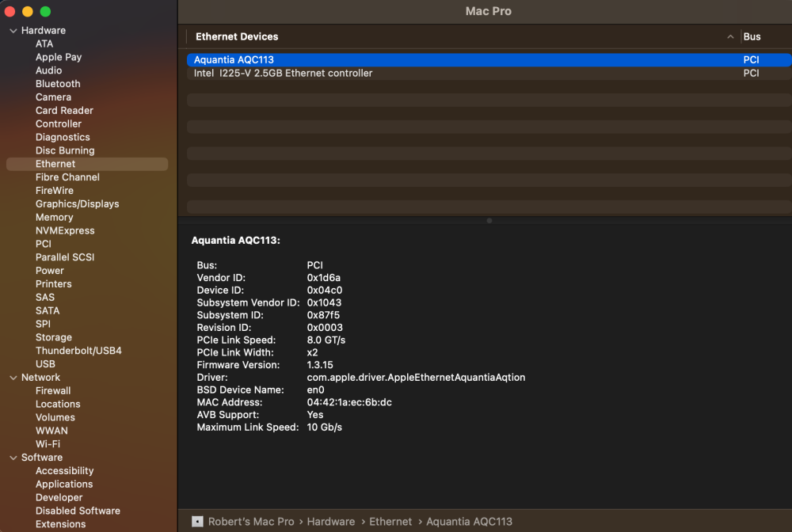This screenshot has width=792, height=532.
Task: Click the green zoom window button
Action: point(45,11)
